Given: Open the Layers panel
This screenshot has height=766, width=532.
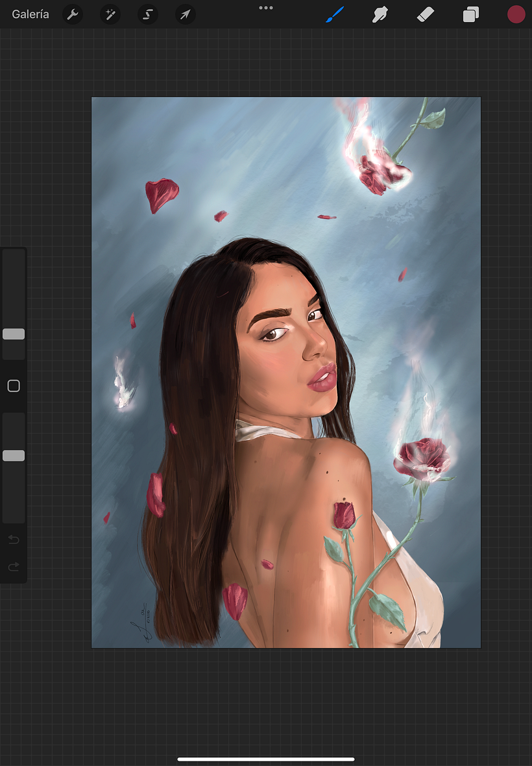Looking at the screenshot, I should (x=471, y=15).
